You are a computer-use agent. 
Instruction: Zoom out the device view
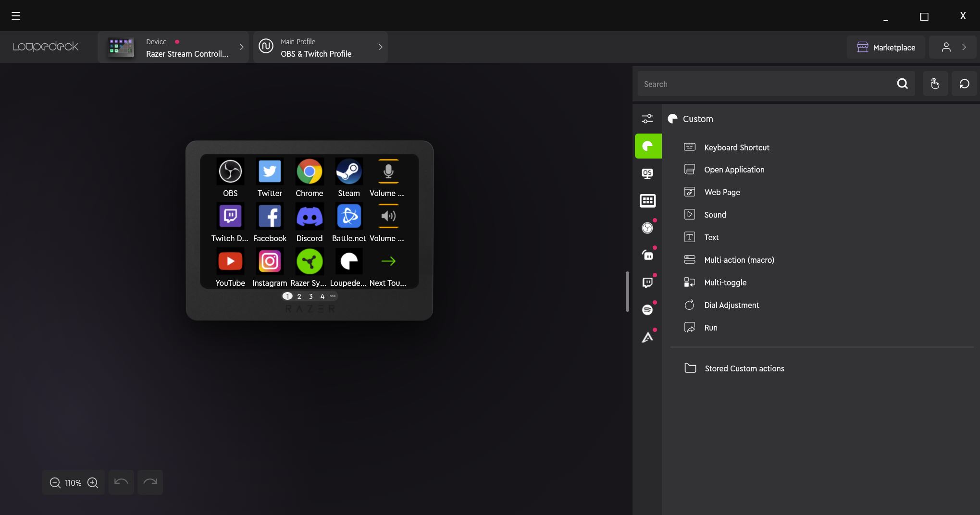click(x=55, y=483)
